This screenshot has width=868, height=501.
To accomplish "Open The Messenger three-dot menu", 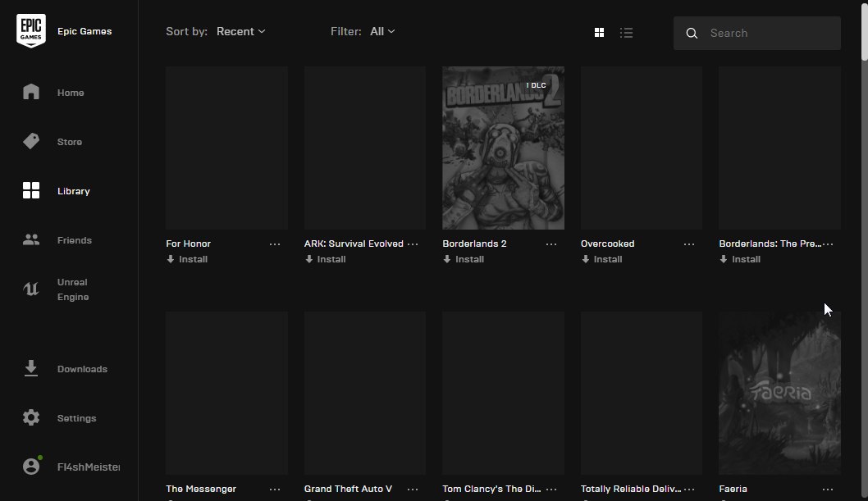I will [275, 489].
